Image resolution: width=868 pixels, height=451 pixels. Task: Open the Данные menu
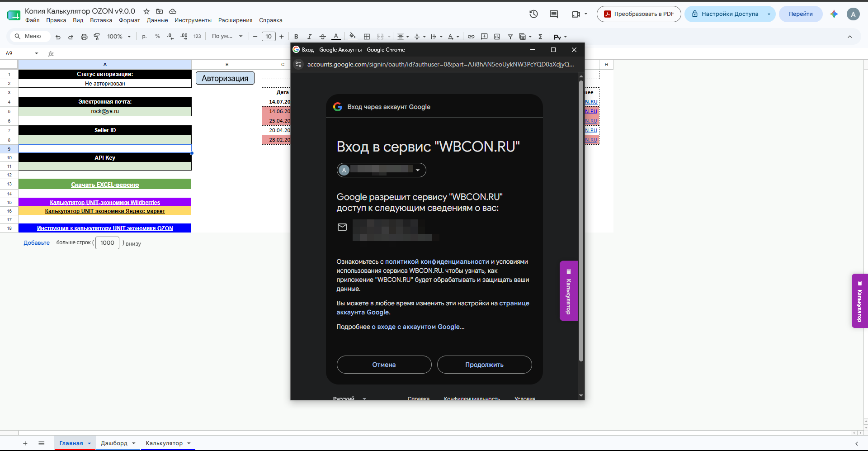click(x=157, y=20)
